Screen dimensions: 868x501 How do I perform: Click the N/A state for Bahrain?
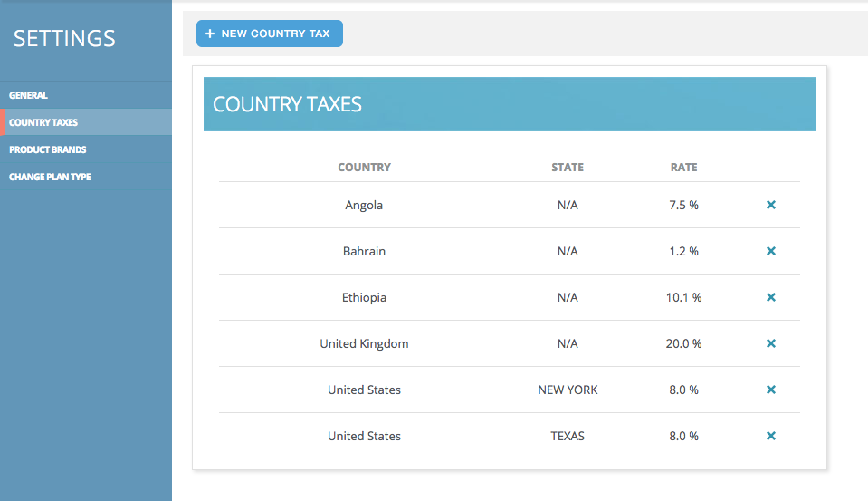568,251
